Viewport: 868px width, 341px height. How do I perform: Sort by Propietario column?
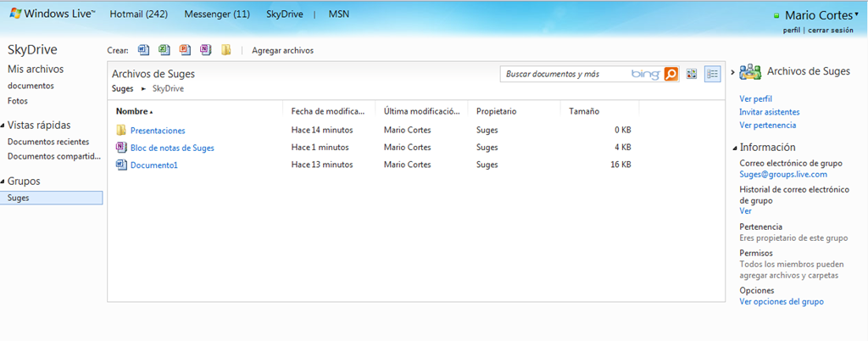click(x=496, y=111)
